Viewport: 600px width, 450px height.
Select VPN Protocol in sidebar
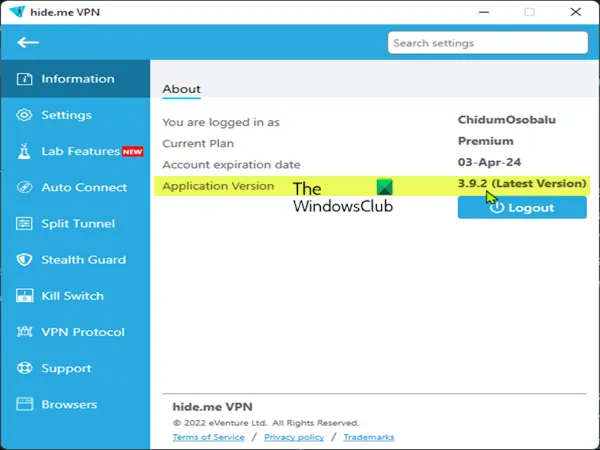pos(75,332)
